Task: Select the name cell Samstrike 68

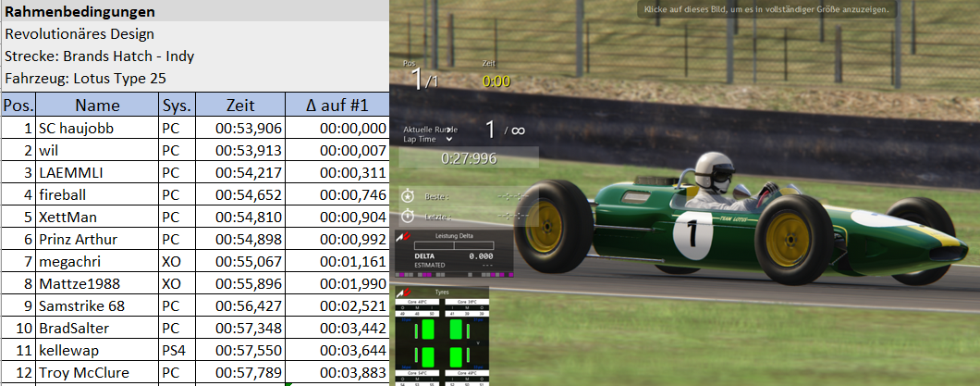Action: pyautogui.click(x=97, y=305)
